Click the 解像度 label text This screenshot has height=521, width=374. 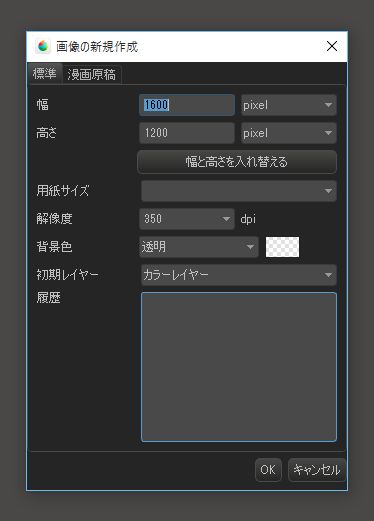54,219
